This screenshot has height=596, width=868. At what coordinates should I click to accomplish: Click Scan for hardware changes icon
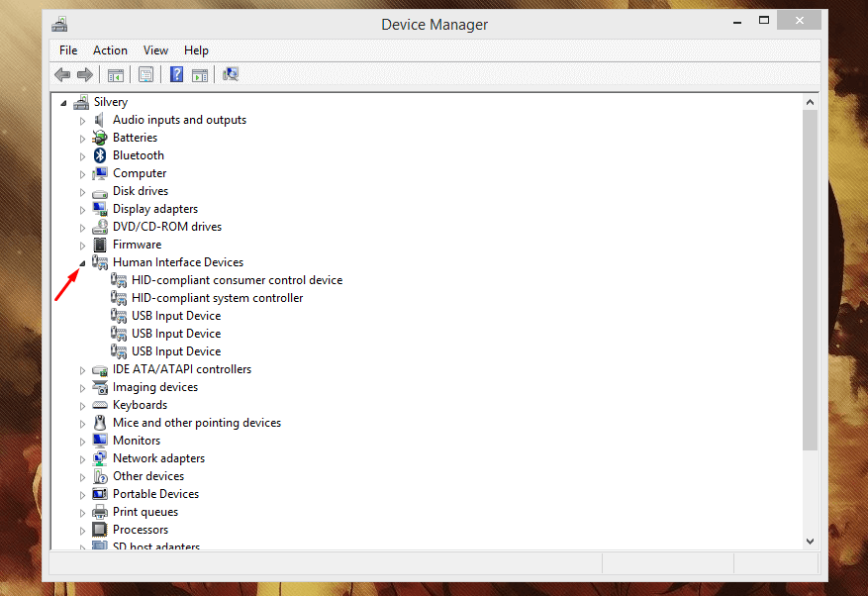(x=231, y=74)
